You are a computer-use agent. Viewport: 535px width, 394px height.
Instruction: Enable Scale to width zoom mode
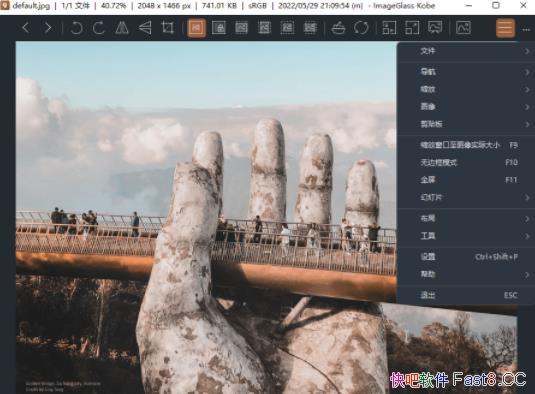click(241, 28)
